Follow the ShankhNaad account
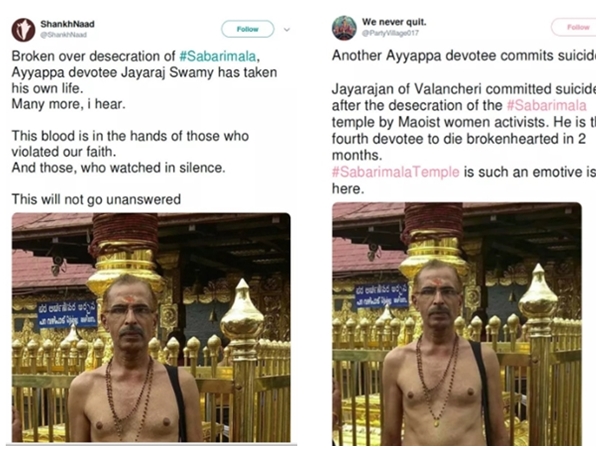The height and width of the screenshot is (450, 600). coord(247,29)
